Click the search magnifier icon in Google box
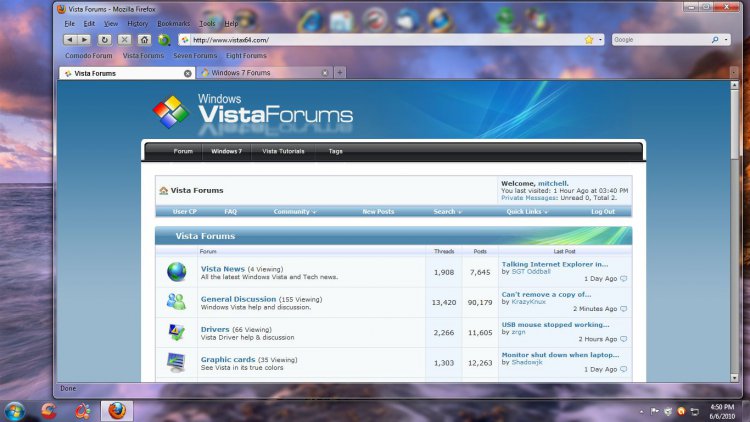This screenshot has width=750, height=422. pyautogui.click(x=715, y=40)
